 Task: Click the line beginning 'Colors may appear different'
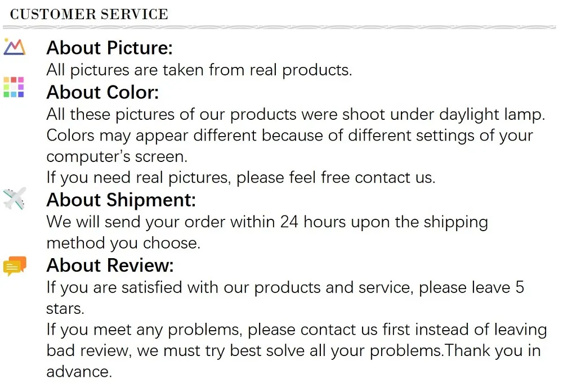[x=290, y=136]
